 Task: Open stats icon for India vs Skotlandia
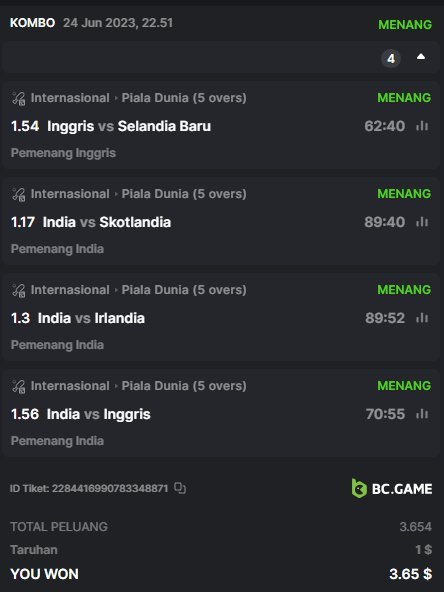click(x=422, y=222)
